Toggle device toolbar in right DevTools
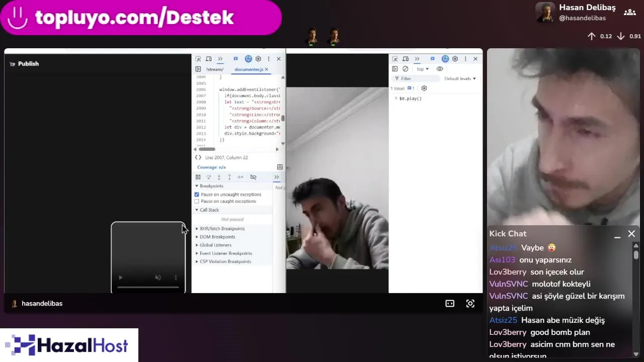 coord(406,59)
